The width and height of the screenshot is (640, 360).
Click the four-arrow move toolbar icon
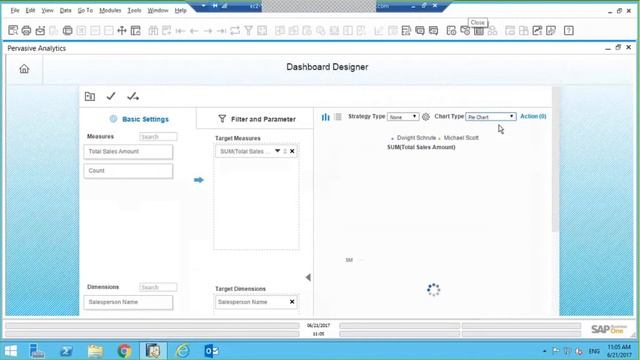point(122,30)
